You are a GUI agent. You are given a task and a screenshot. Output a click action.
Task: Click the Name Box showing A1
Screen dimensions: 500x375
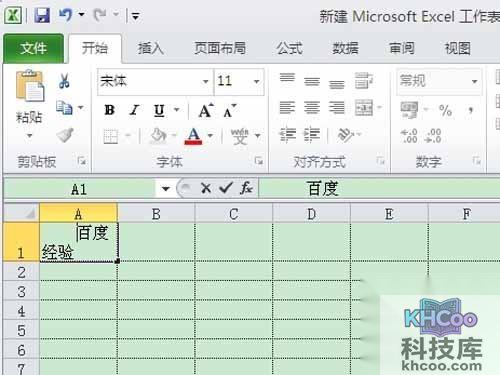click(79, 189)
